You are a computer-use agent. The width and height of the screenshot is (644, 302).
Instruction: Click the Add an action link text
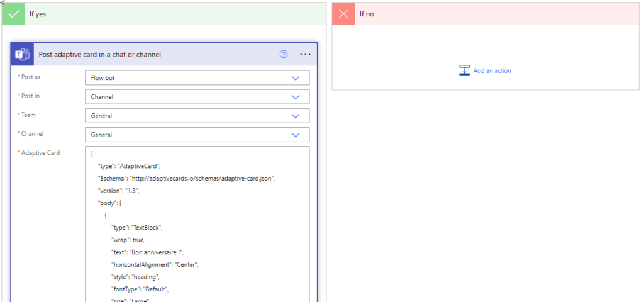click(492, 71)
